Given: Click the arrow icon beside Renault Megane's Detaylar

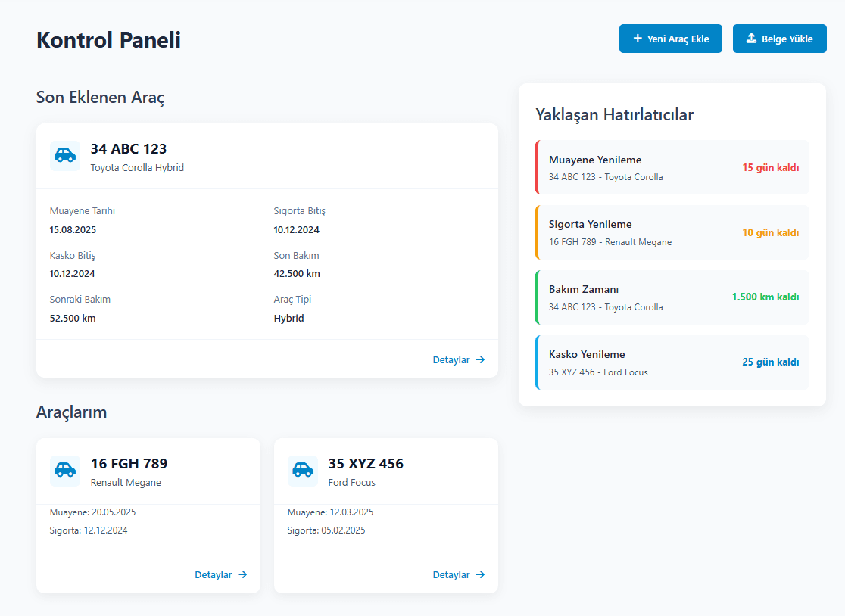Looking at the screenshot, I should tap(244, 574).
